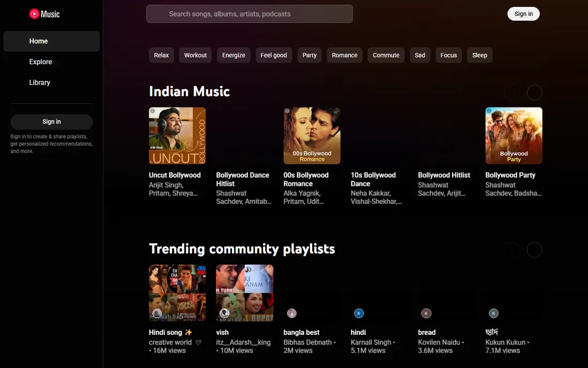Select the Relax mood chip
The image size is (588, 368).
point(161,55)
